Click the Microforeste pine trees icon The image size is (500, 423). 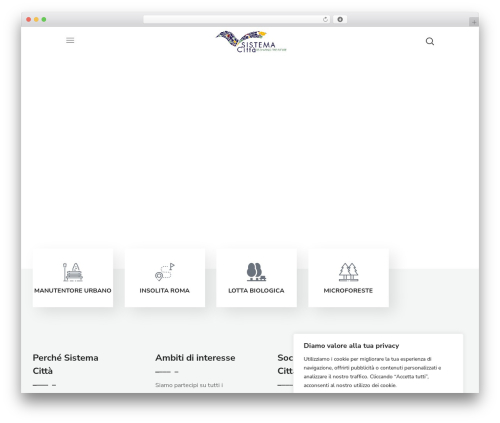[x=348, y=272]
